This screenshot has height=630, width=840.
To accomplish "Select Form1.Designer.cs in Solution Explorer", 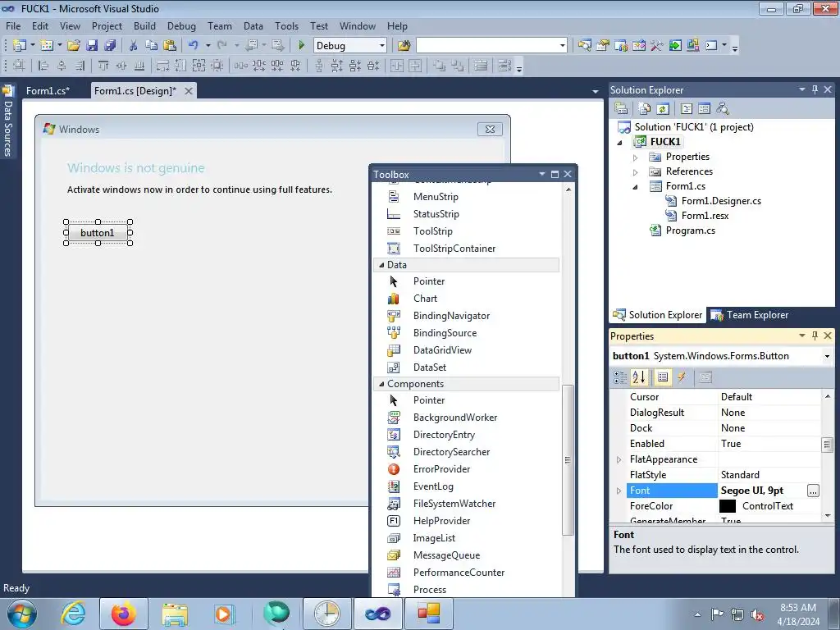I will coord(720,201).
